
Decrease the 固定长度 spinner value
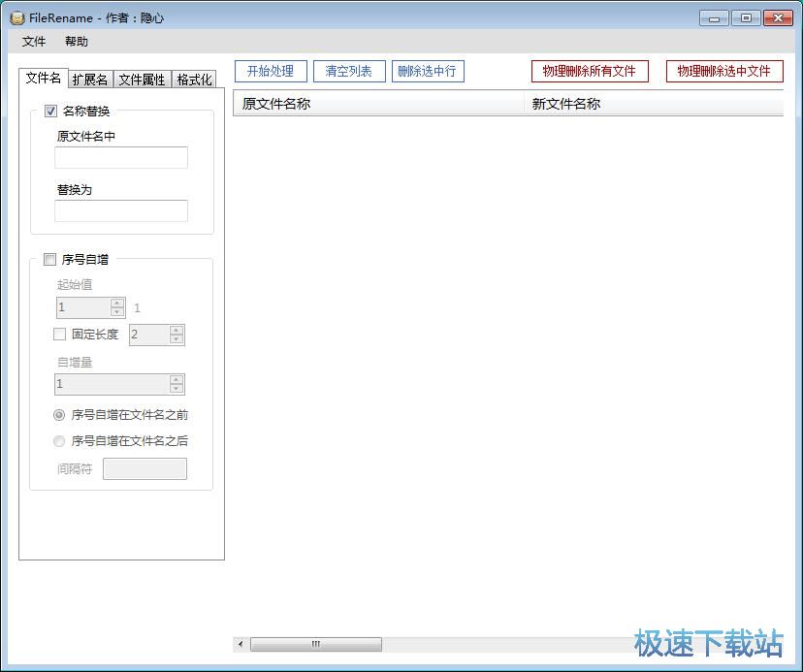coord(177,339)
